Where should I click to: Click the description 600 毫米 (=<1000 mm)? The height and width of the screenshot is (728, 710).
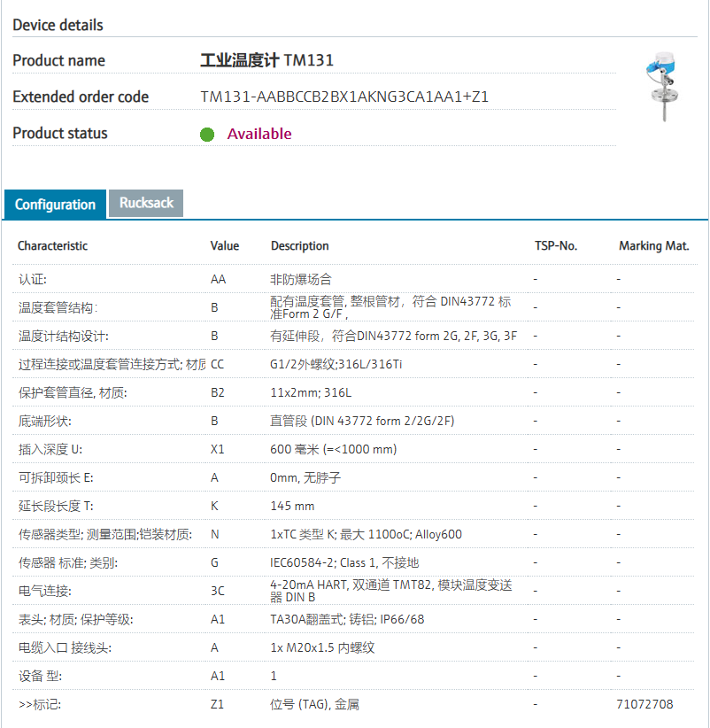point(333,449)
